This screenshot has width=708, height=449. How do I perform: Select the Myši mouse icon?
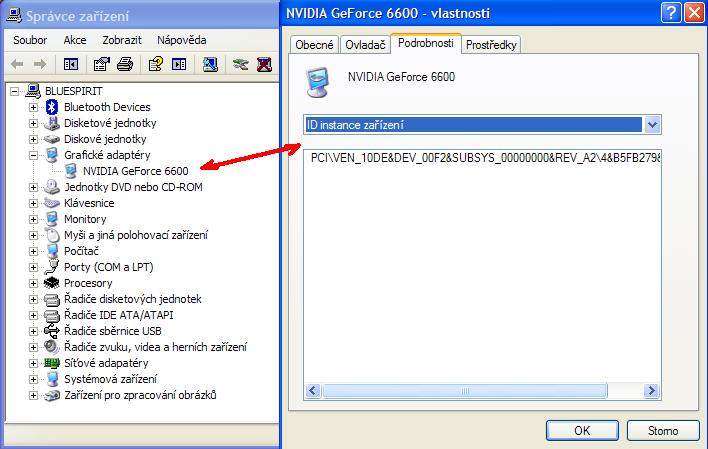coord(52,235)
